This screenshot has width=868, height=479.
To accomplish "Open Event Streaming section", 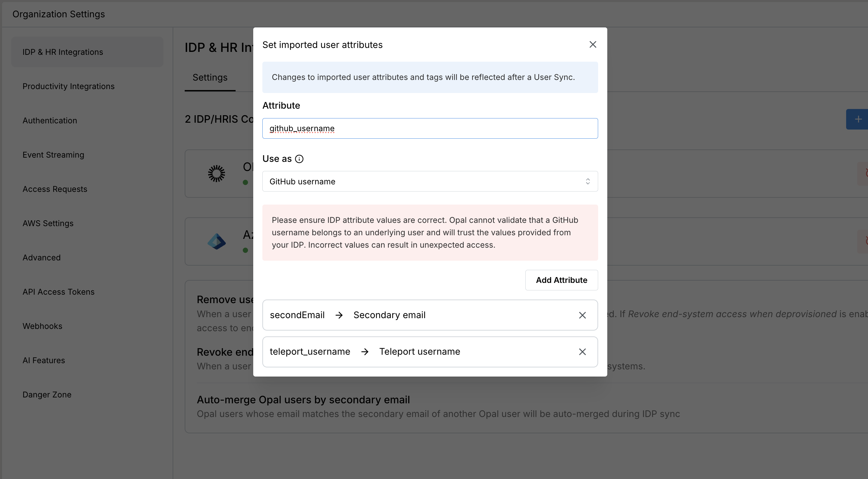I will (53, 155).
